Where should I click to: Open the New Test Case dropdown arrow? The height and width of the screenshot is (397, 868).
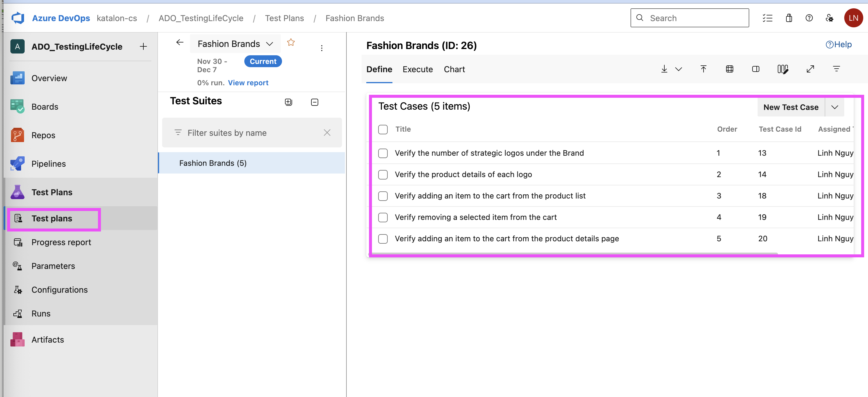(835, 107)
